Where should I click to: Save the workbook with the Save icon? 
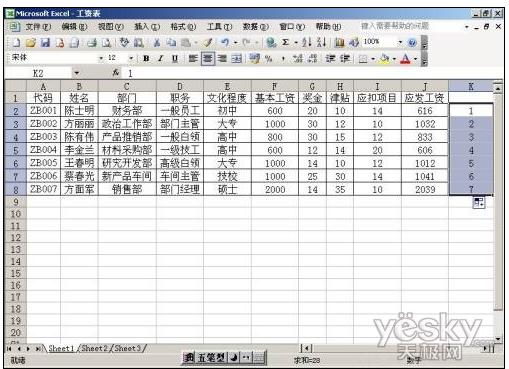[x=45, y=43]
